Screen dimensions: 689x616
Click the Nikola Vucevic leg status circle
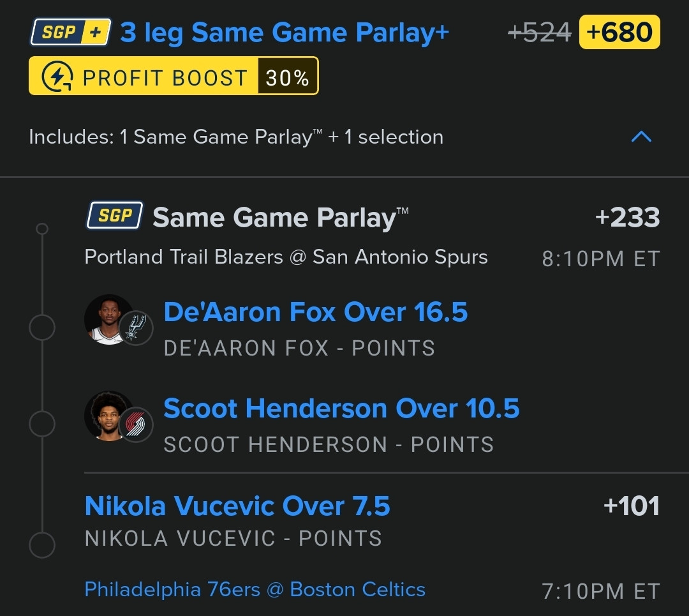[41, 545]
